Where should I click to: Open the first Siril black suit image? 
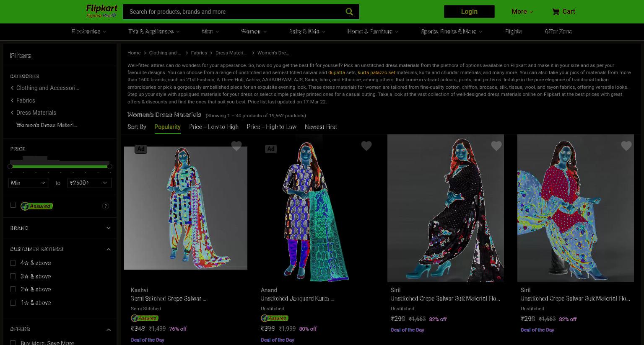[x=446, y=208]
